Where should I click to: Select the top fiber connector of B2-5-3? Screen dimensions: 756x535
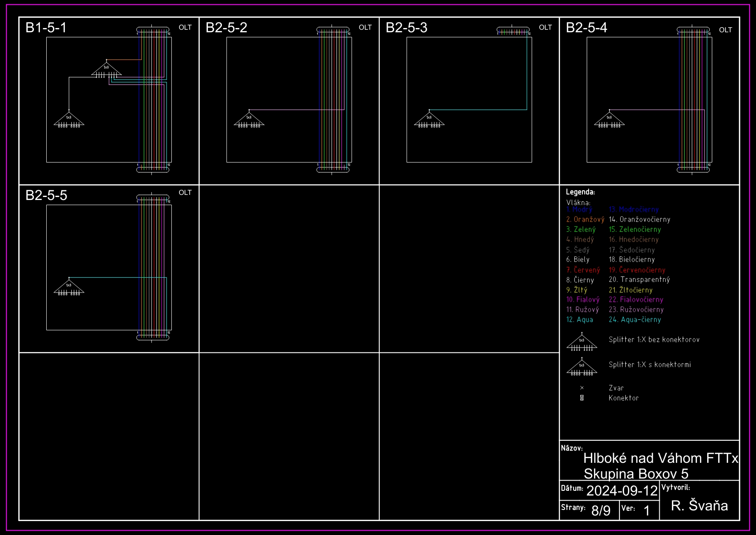[x=513, y=31]
